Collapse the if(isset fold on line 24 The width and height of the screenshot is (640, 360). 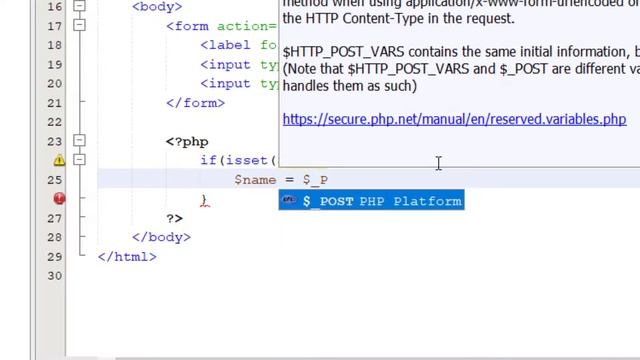tap(79, 159)
